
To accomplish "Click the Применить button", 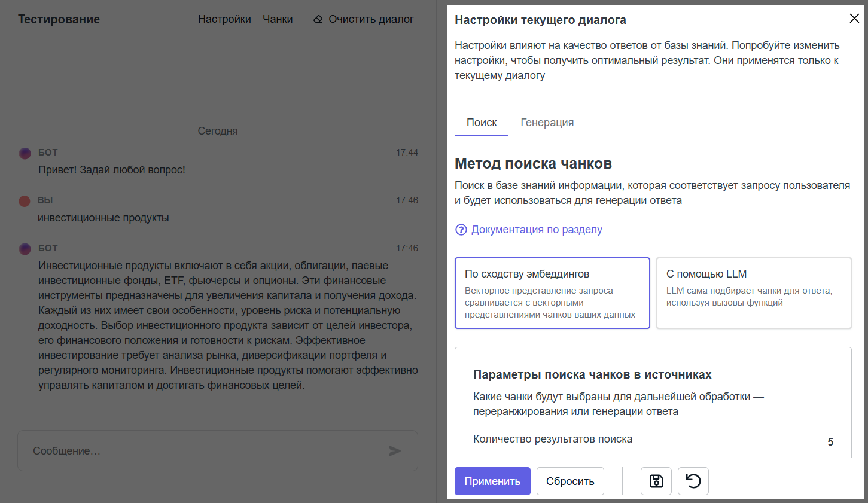I will pos(492,481).
